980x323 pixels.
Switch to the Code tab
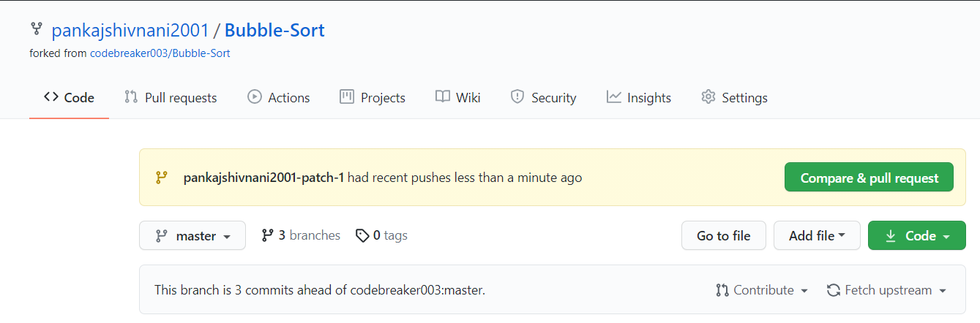pyautogui.click(x=69, y=97)
